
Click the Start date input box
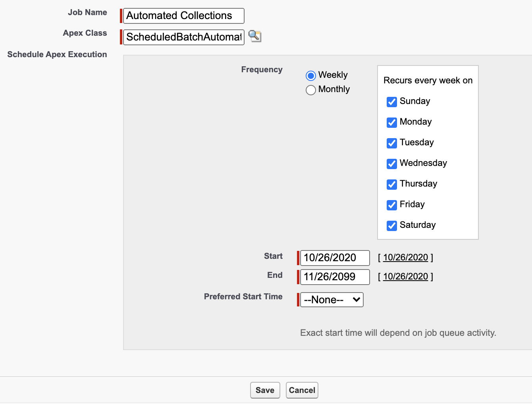334,258
